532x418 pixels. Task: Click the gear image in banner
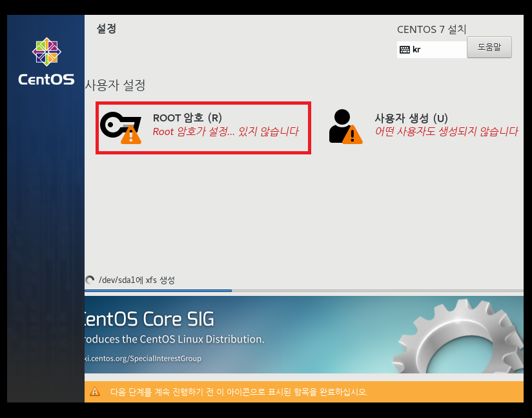[458, 336]
